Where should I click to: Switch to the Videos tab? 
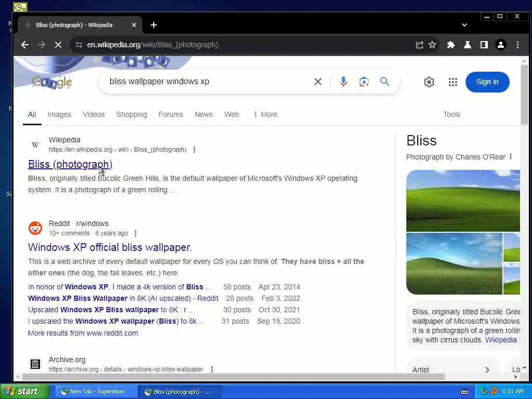point(94,114)
